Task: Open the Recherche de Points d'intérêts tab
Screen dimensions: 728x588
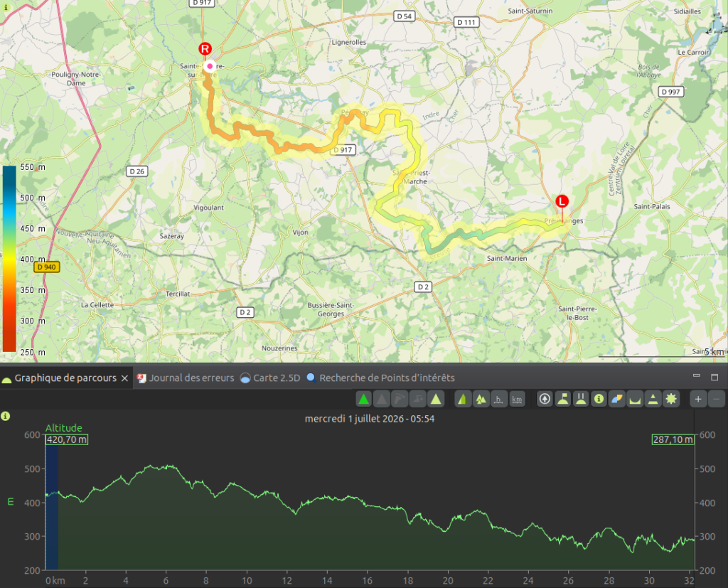Action: pyautogui.click(x=381, y=378)
